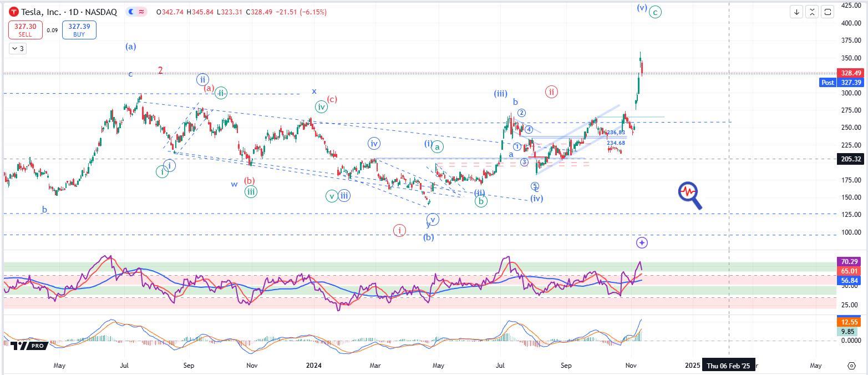Click the 425.00 level on the price scale
The width and height of the screenshot is (868, 375).
[x=851, y=6]
